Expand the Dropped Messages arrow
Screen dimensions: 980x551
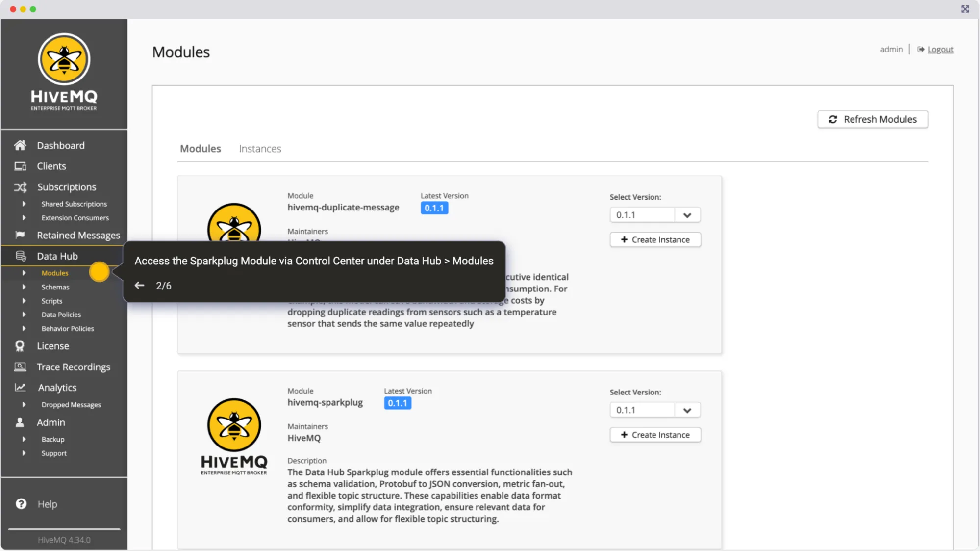pos(24,405)
